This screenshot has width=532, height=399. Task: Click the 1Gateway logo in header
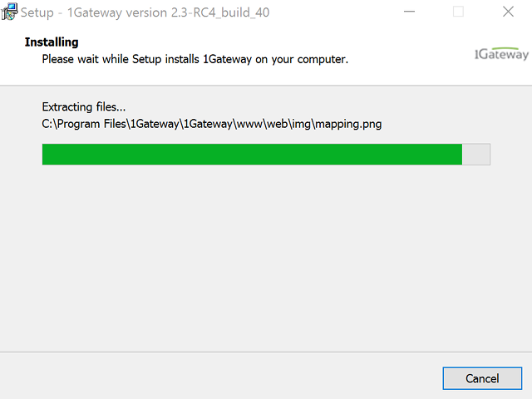tap(500, 55)
